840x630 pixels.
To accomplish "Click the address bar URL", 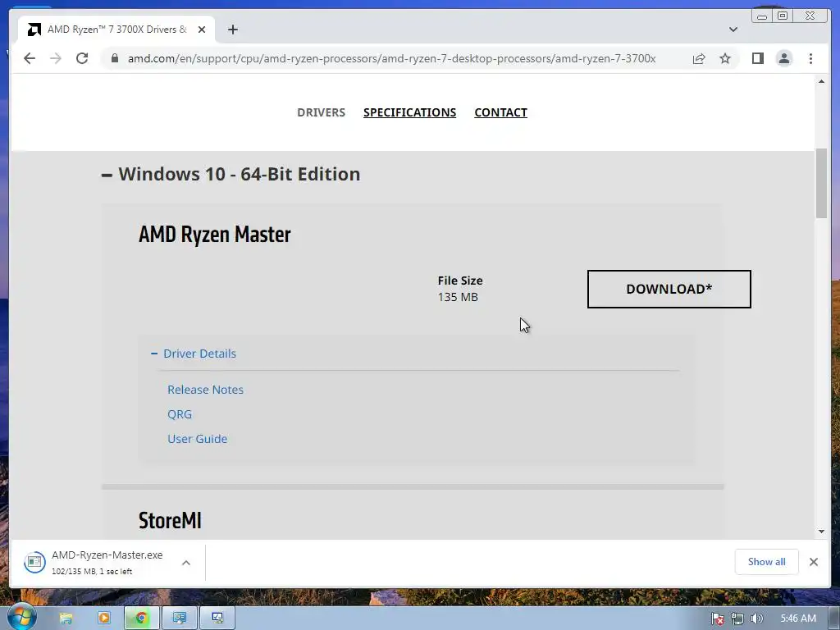I will point(391,58).
